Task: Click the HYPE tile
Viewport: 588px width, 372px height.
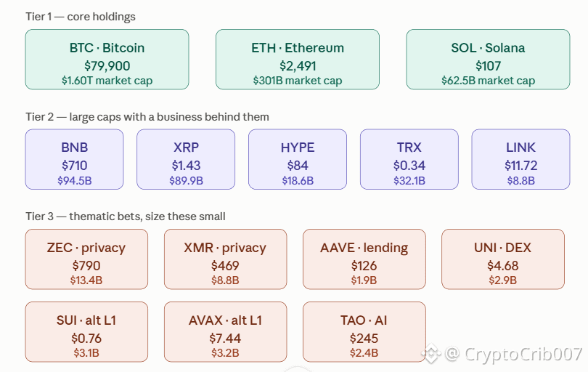Action: 298,159
